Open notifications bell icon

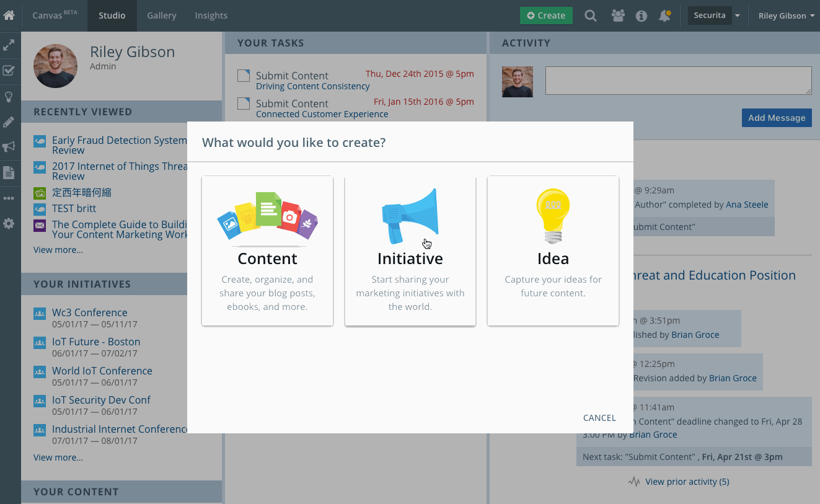tap(664, 16)
